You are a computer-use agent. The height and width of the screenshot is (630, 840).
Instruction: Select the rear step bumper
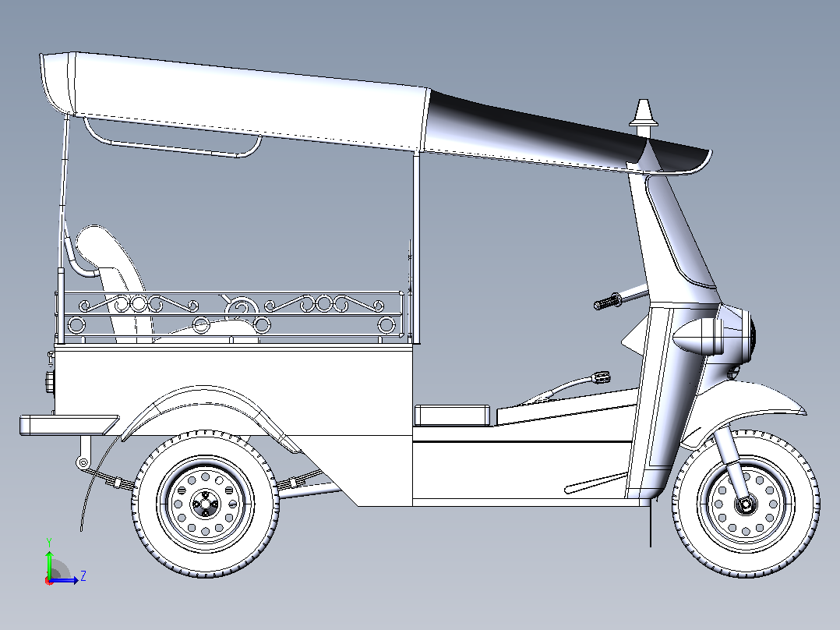tap(69, 425)
